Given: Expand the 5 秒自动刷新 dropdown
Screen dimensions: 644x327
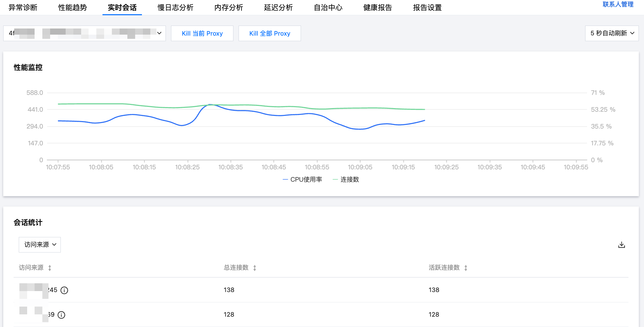Looking at the screenshot, I should pyautogui.click(x=612, y=33).
